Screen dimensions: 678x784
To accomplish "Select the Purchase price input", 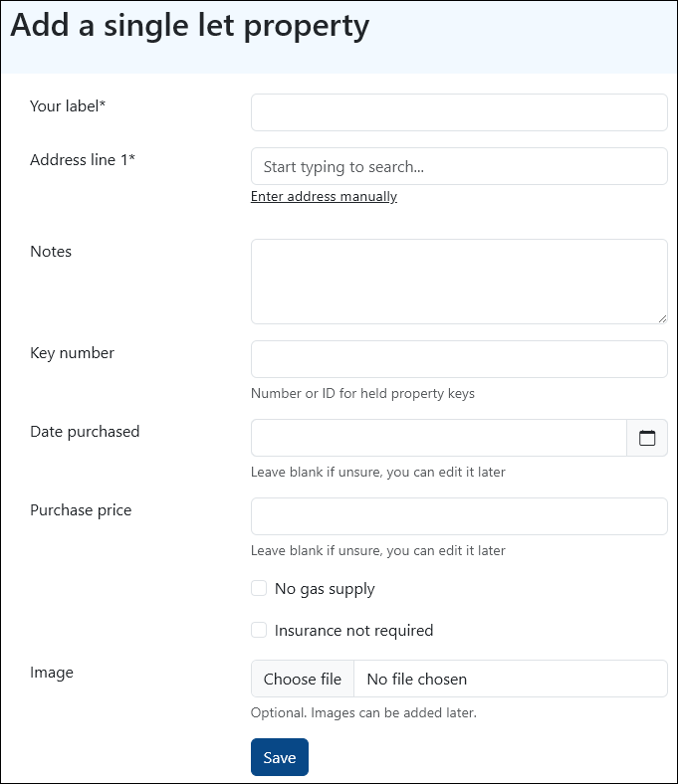I will 459,516.
